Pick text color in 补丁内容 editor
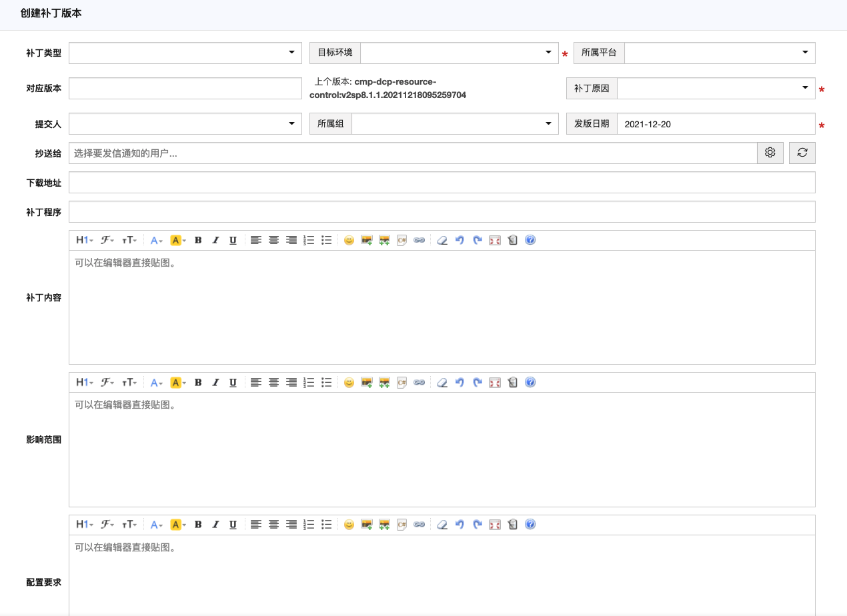The image size is (847, 616). [x=157, y=240]
